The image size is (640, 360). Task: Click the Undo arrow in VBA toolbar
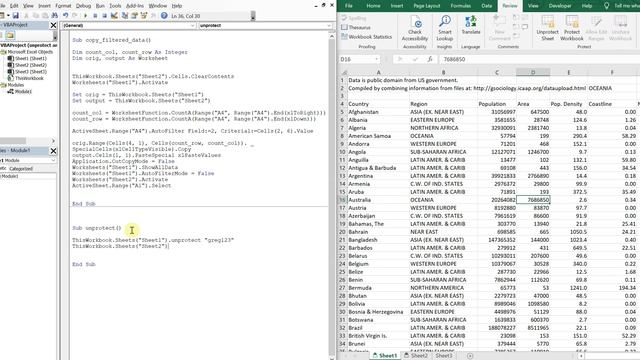(65, 16)
